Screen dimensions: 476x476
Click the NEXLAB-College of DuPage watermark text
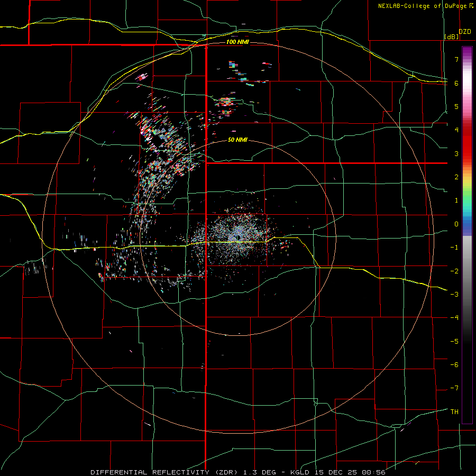[x=426, y=6]
